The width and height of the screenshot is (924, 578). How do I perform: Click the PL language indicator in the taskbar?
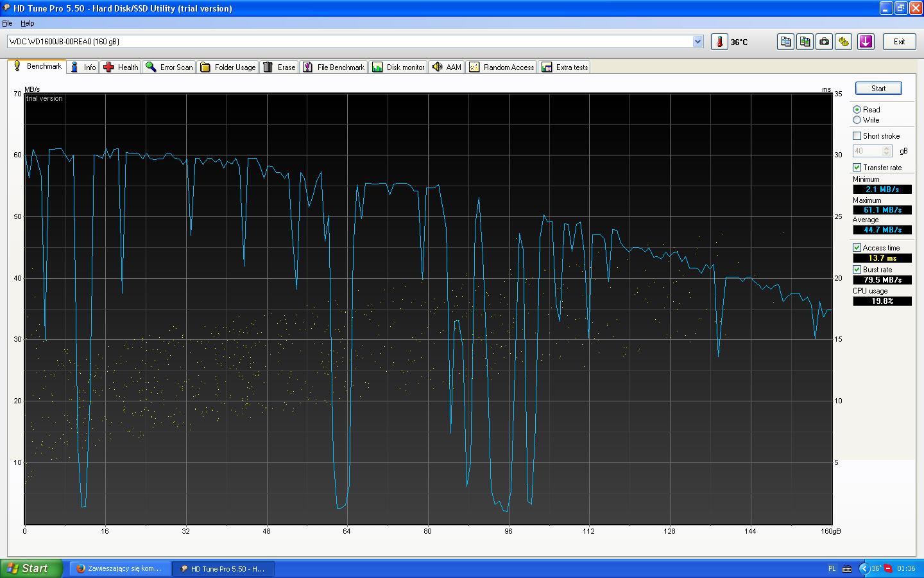[832, 568]
